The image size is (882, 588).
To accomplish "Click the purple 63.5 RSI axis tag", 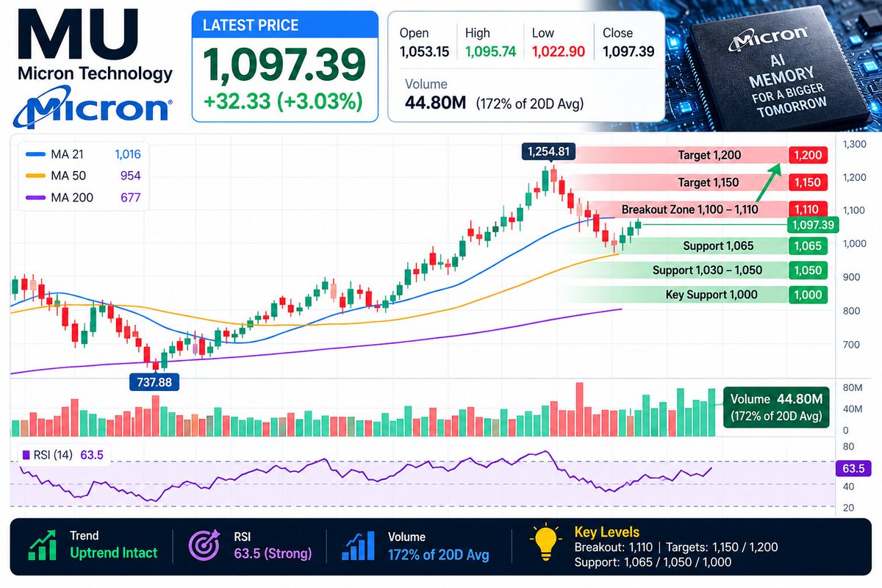I will pos(854,468).
